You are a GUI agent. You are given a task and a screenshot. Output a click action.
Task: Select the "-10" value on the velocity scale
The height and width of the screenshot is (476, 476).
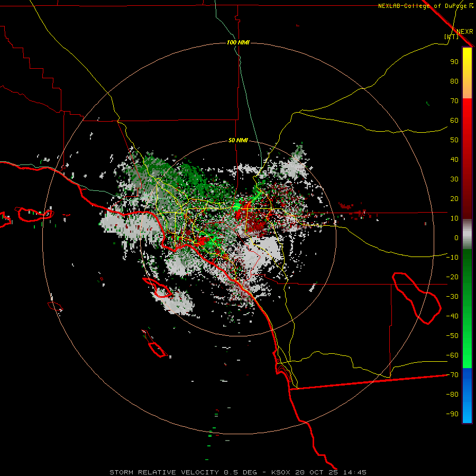coord(452,258)
